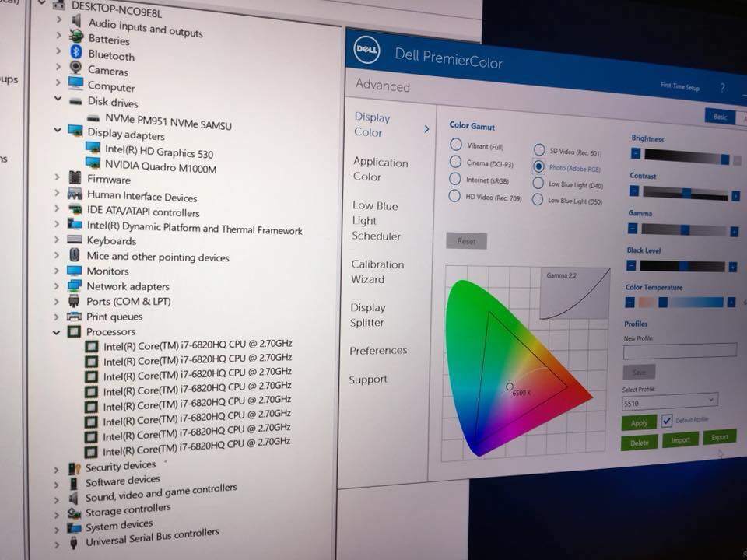
Task: Click the New Profile name field
Action: (679, 352)
